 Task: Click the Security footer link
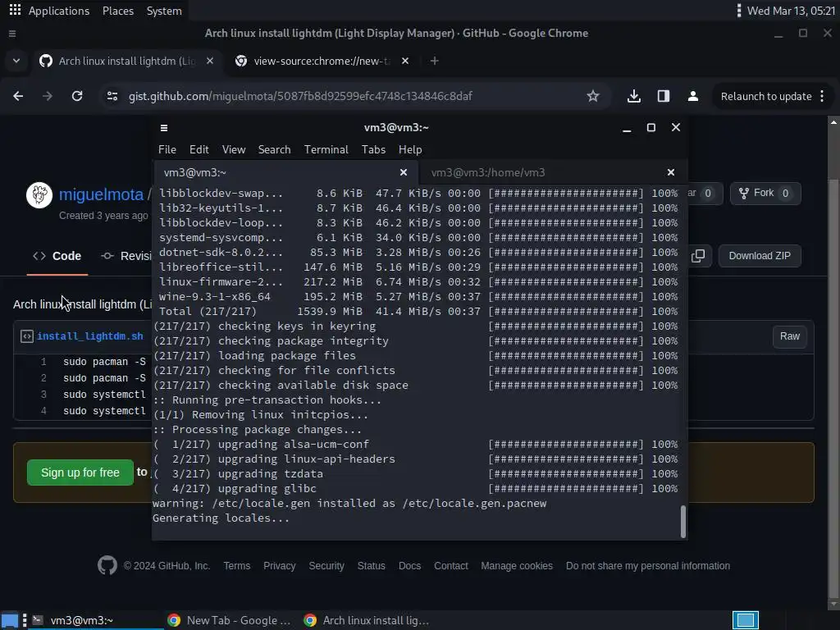coord(326,566)
